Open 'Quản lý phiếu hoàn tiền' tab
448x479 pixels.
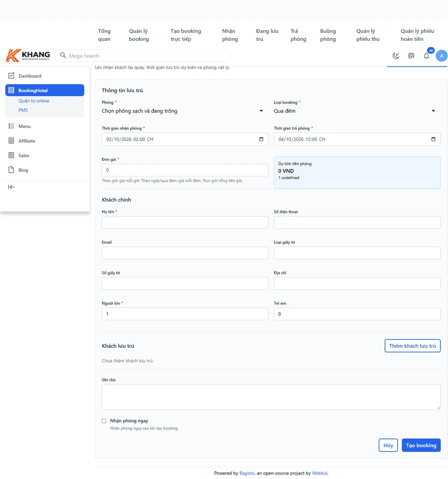pos(417,35)
